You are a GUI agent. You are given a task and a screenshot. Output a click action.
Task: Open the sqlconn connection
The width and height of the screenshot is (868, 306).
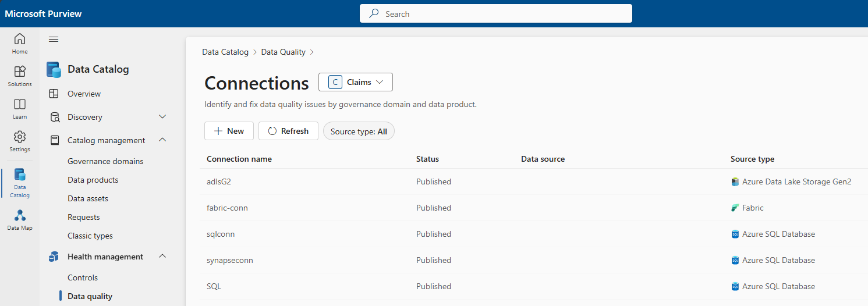pyautogui.click(x=221, y=234)
